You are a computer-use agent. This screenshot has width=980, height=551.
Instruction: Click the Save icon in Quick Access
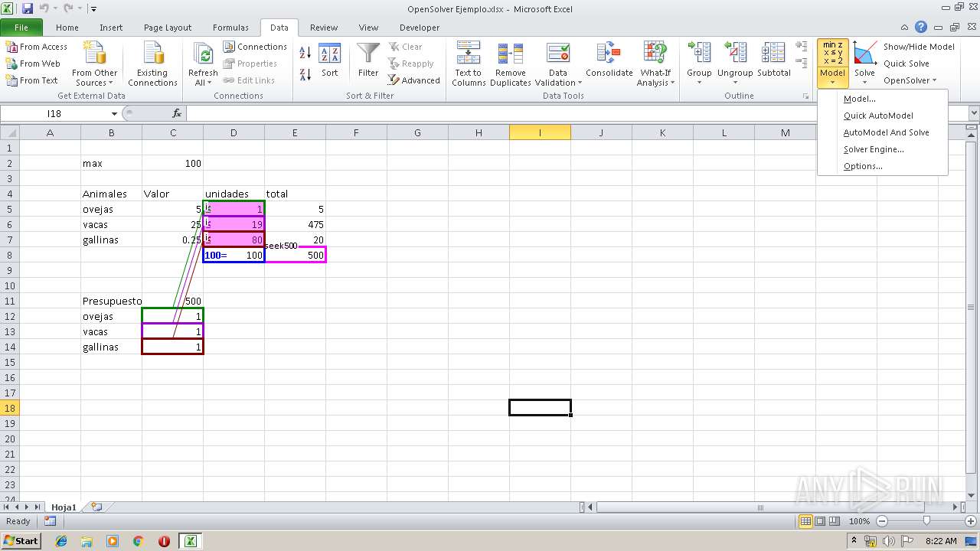[28, 8]
